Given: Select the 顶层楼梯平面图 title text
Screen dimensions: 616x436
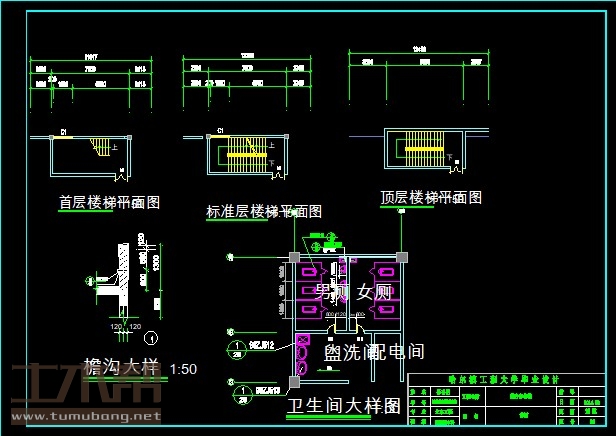Looking at the screenshot, I should (x=431, y=197).
